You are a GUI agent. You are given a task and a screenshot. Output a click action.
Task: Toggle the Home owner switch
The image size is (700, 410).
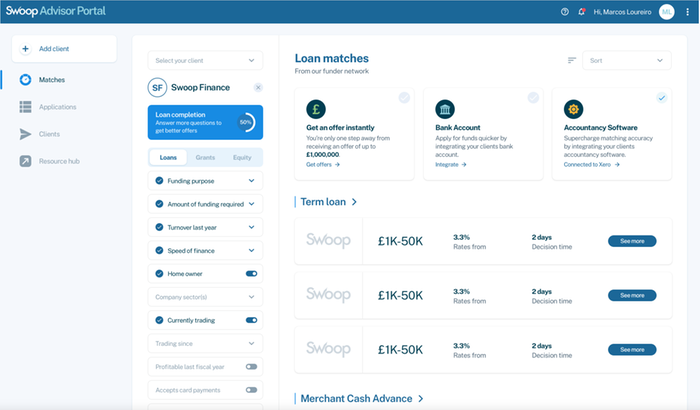[251, 273]
